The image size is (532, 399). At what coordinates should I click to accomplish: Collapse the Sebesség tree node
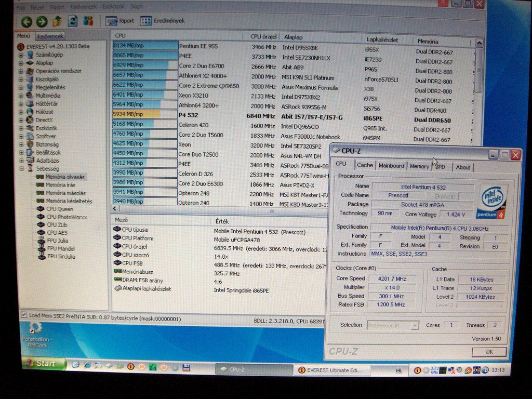click(x=22, y=169)
